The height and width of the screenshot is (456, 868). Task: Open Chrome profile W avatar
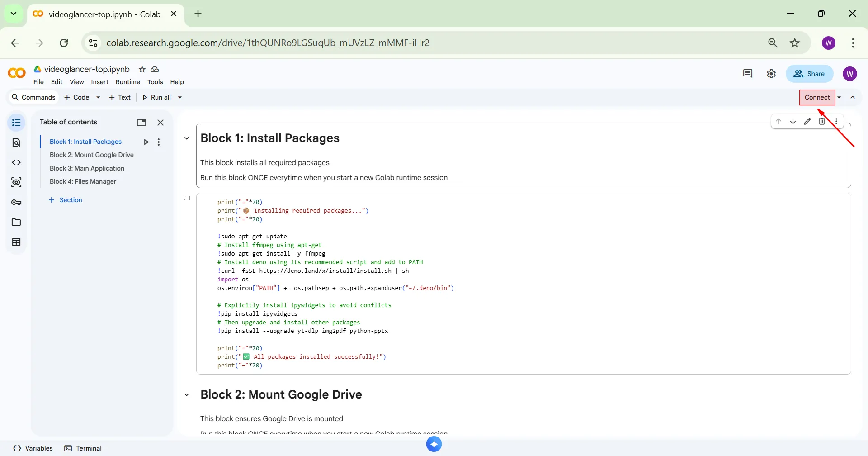[x=829, y=43]
